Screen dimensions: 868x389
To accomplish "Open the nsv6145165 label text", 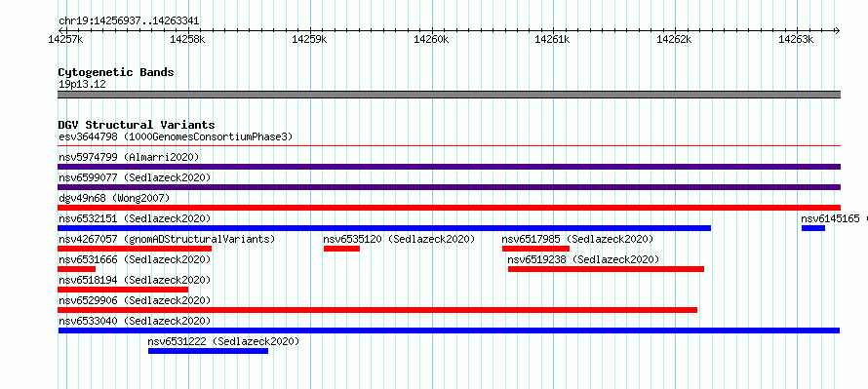I will coord(830,218).
